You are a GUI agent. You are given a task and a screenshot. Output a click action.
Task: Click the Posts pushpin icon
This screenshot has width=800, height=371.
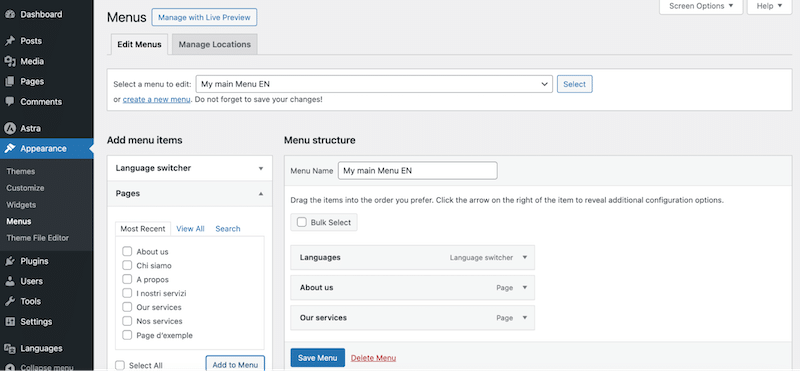click(x=10, y=41)
